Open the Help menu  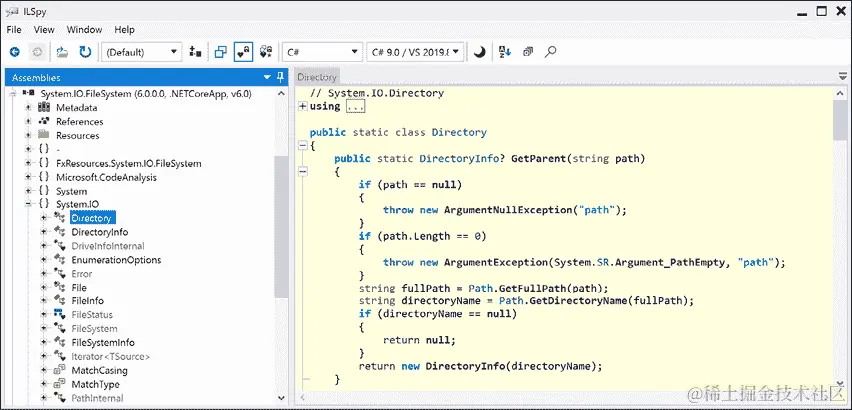pos(124,30)
